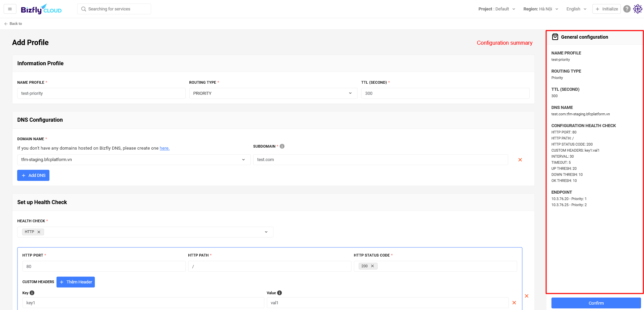
Task: Follow the 'here.' create domain link
Action: 164,148
